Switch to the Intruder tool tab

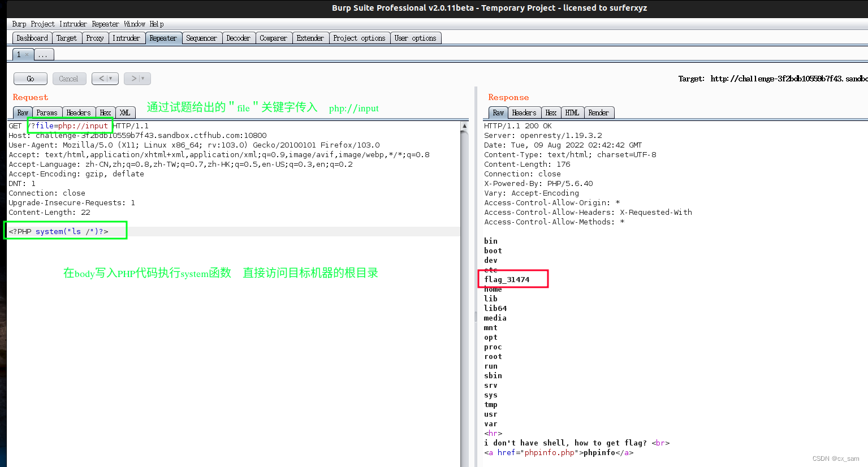coord(126,38)
